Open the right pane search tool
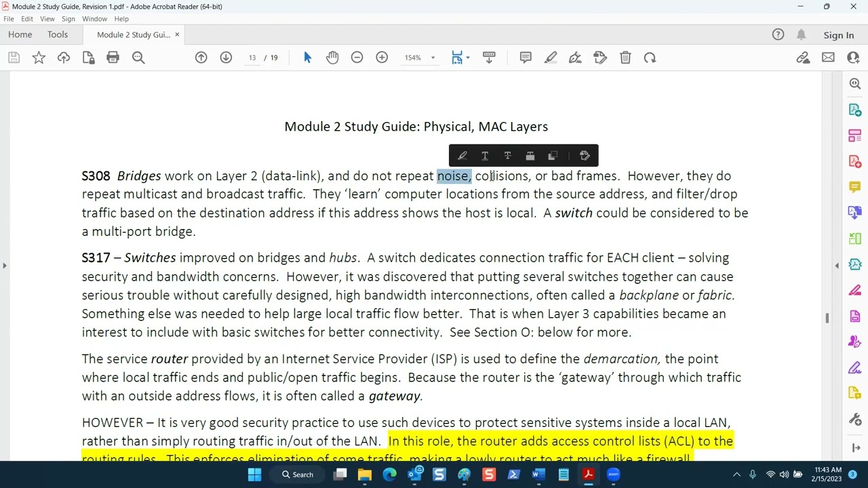The width and height of the screenshot is (868, 488). coord(855,83)
